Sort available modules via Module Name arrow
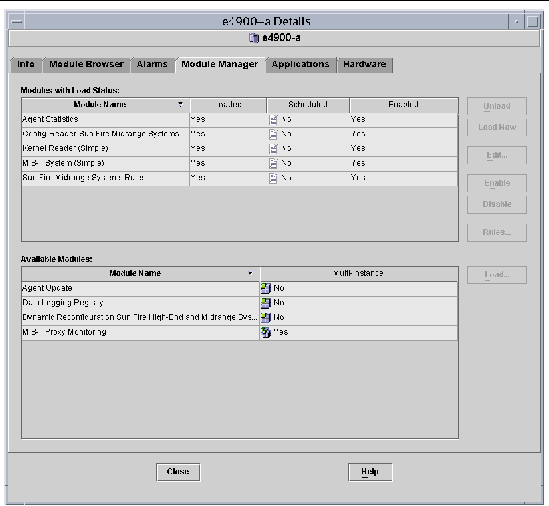 (x=250, y=273)
